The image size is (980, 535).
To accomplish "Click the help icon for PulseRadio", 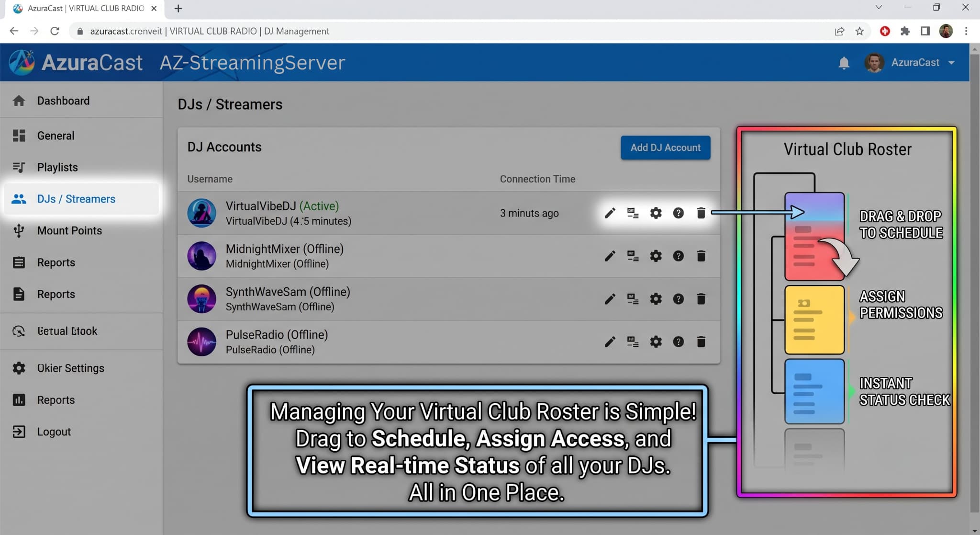I will pyautogui.click(x=678, y=341).
